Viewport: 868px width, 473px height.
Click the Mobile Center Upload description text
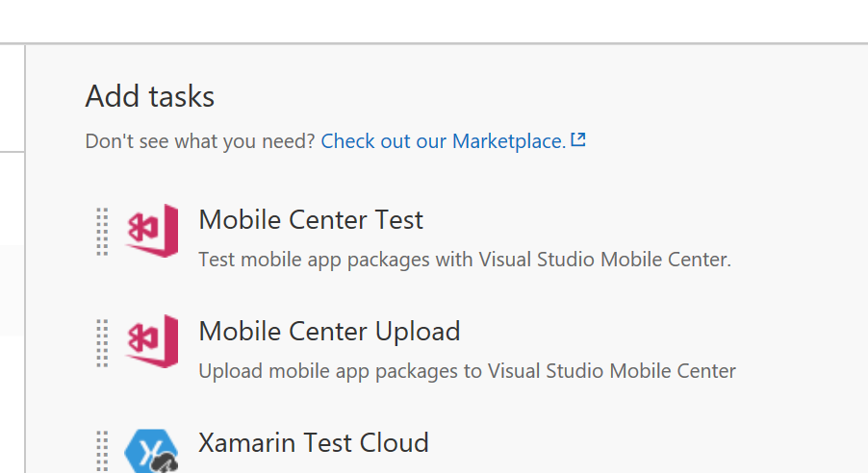(x=467, y=371)
